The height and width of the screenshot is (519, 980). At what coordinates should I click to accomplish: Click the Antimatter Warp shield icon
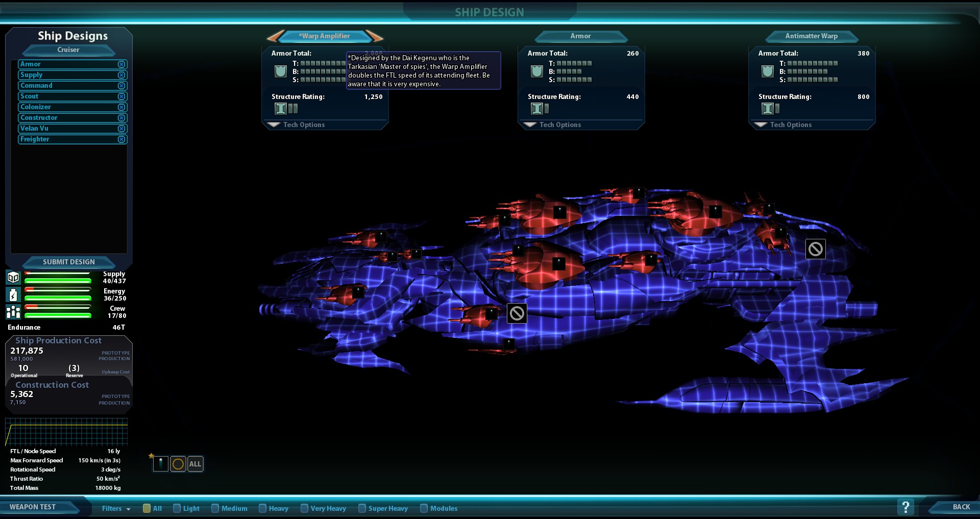768,71
